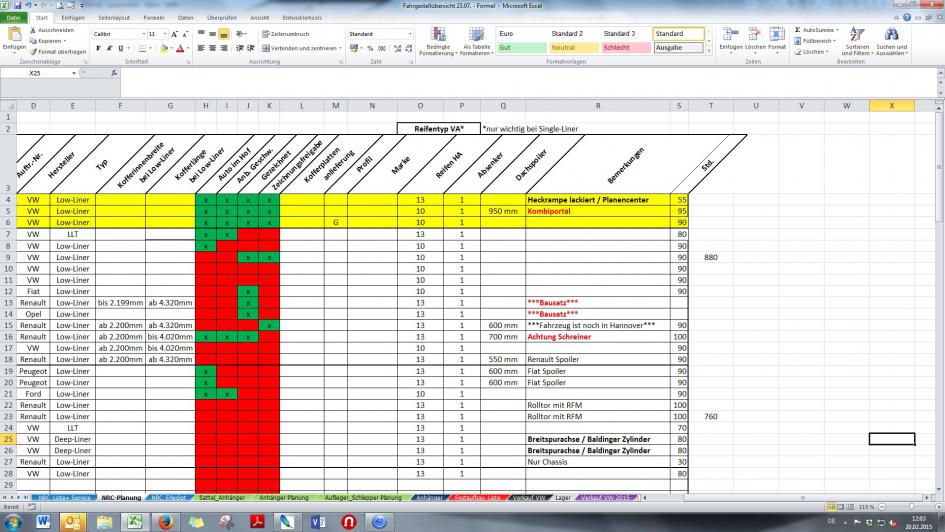This screenshot has width=945, height=532.
Task: Center cell text horizontally
Action: click(212, 48)
